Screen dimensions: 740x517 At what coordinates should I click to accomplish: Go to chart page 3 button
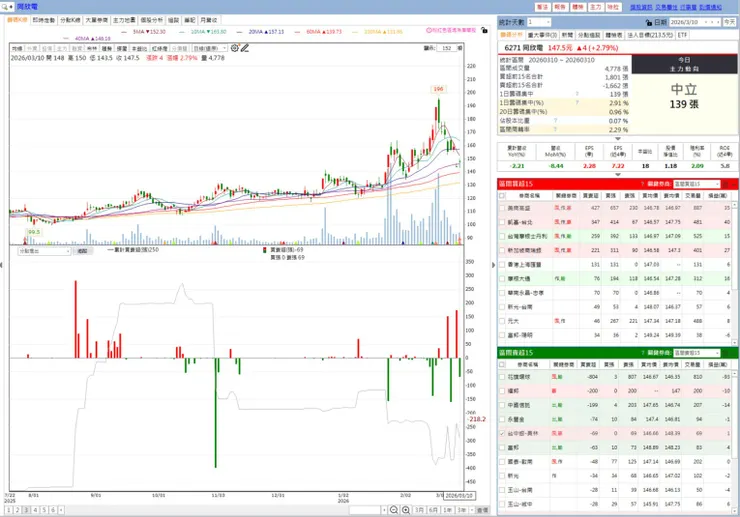coord(26,510)
